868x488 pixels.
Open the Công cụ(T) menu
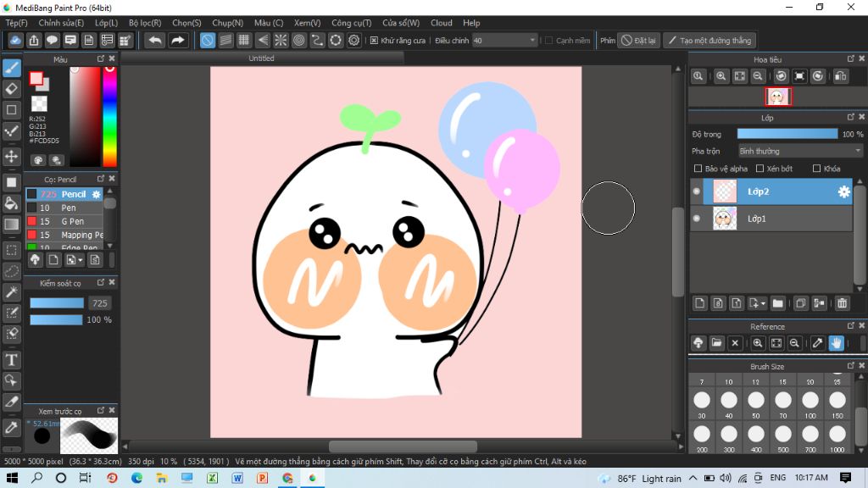(352, 23)
